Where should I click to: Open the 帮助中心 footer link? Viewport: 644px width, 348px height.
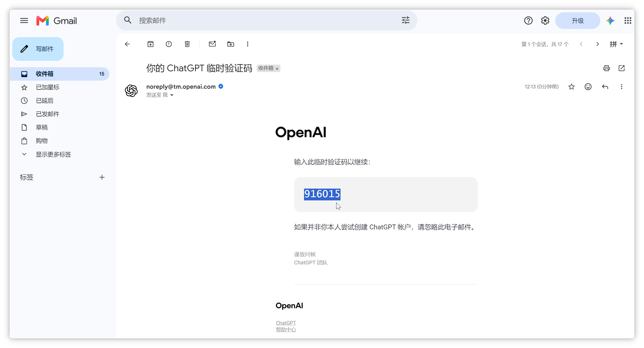[286, 330]
